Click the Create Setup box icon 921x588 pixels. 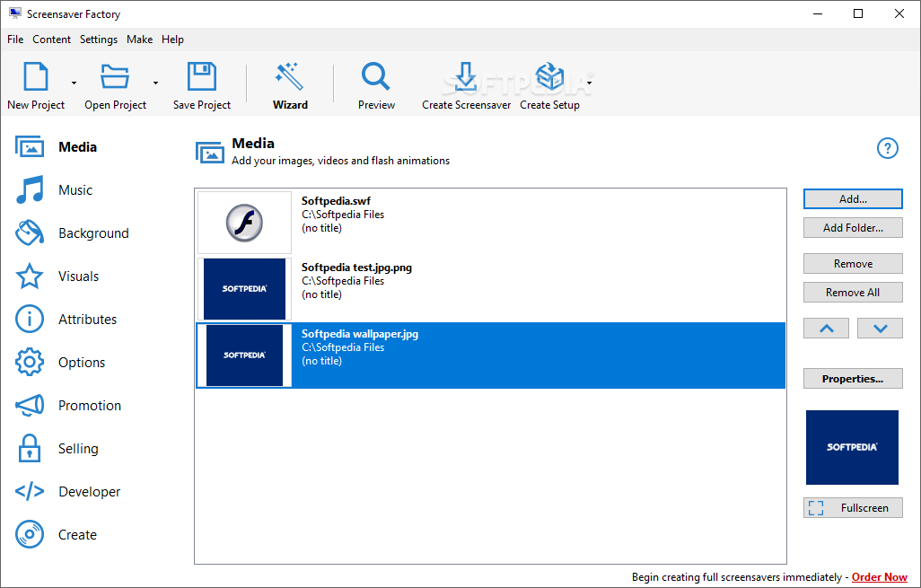tap(549, 76)
